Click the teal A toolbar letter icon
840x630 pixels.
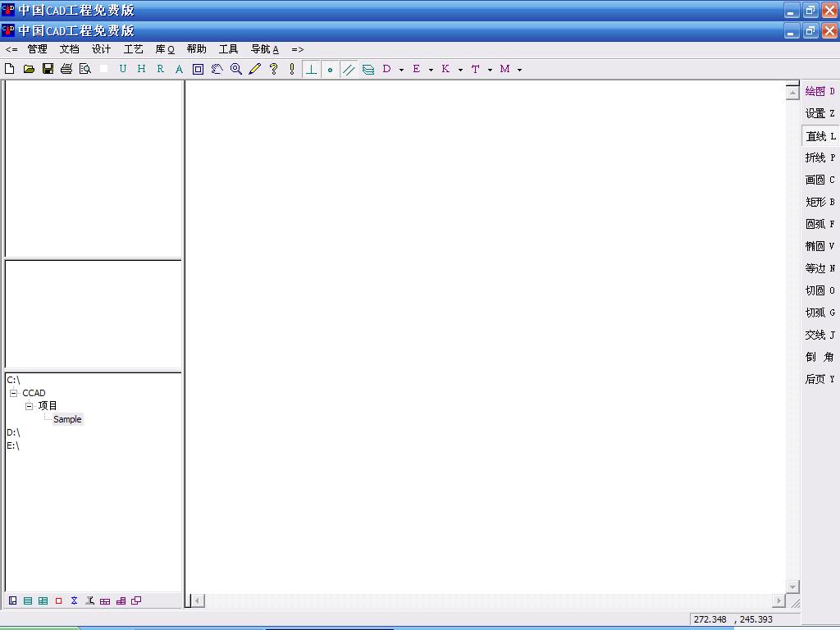179,69
